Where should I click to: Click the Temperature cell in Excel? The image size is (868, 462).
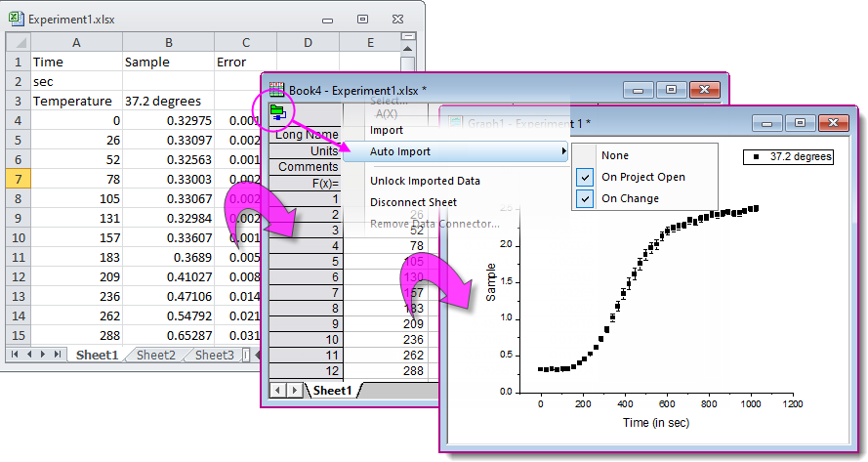click(x=76, y=102)
